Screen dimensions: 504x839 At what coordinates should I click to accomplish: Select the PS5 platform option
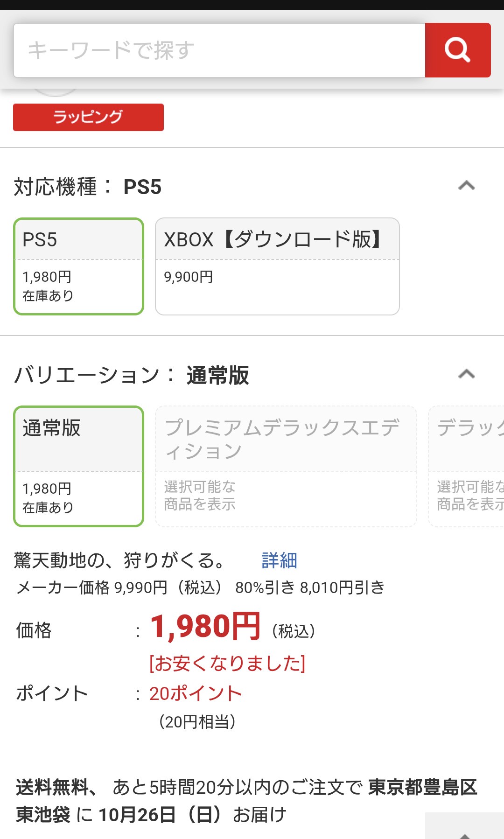(78, 266)
